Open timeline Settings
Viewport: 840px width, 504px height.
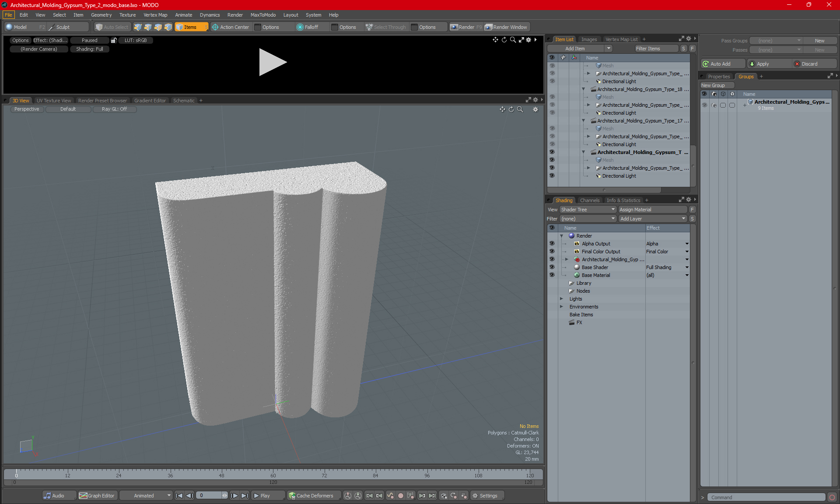click(488, 496)
